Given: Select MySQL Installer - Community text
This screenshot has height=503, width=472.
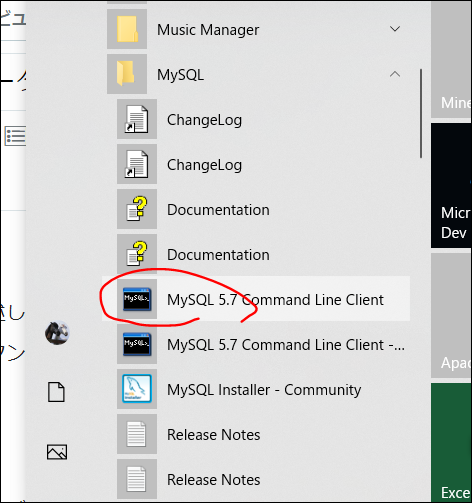Looking at the screenshot, I should 264,390.
